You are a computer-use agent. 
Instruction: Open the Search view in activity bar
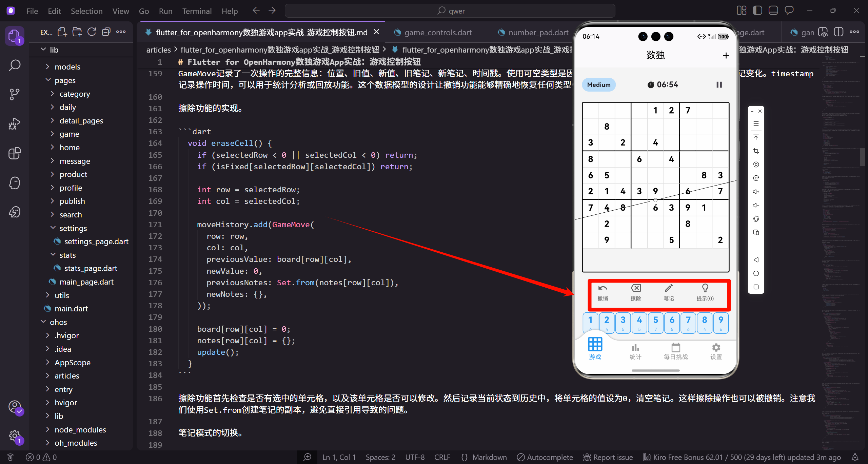(15, 65)
